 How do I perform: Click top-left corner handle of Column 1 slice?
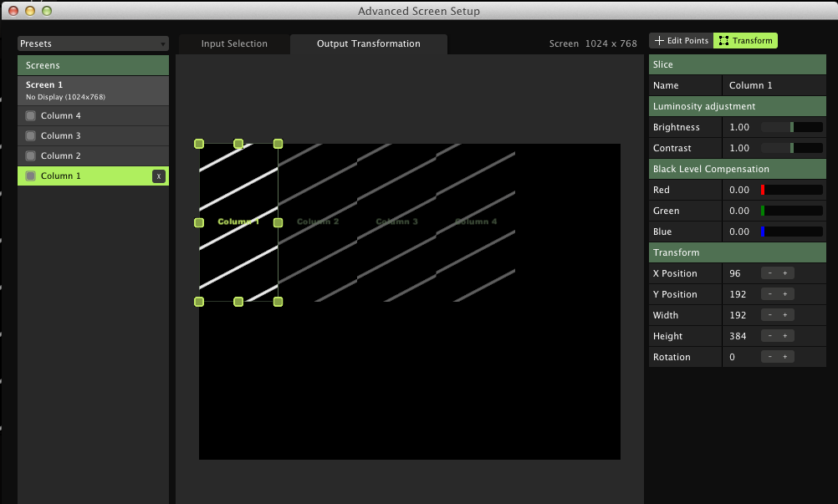(x=199, y=144)
